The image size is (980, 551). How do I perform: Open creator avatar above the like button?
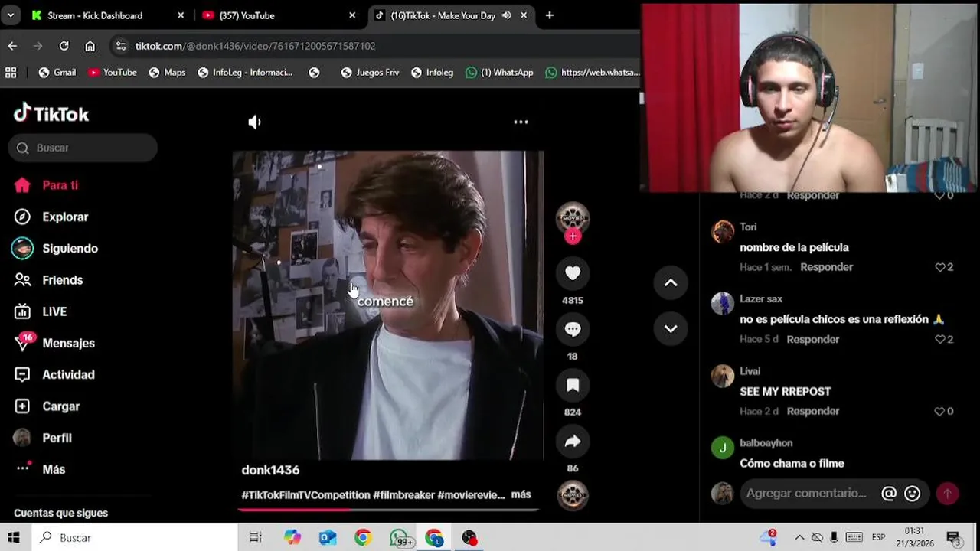coord(573,217)
